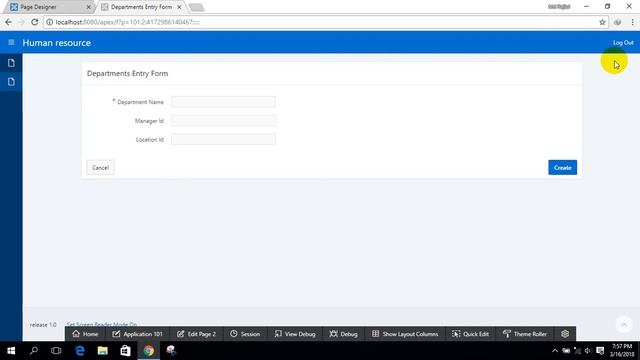Screen dimensions: 640x360
Task: Launch Microsoft Edge from the taskbar
Action: click(x=80, y=350)
